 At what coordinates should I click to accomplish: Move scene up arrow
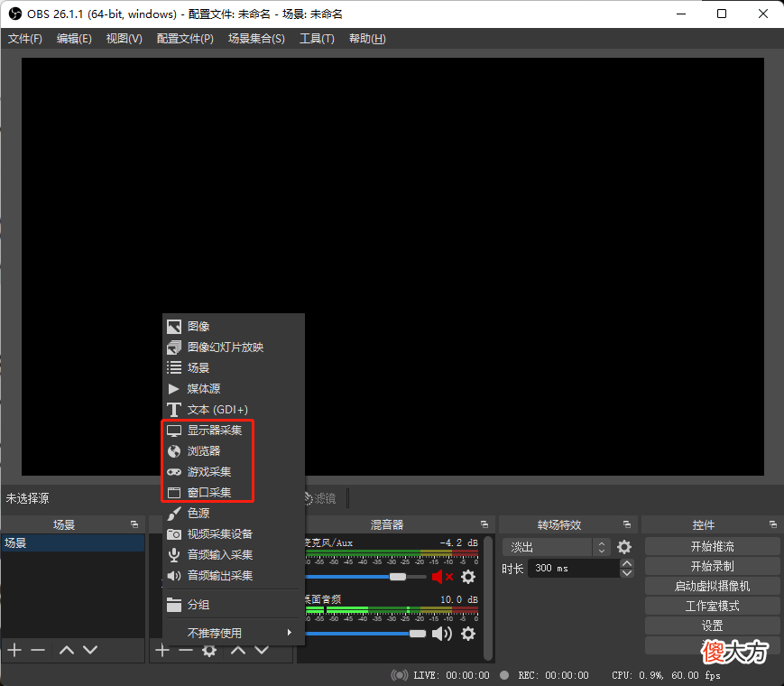click(x=67, y=650)
